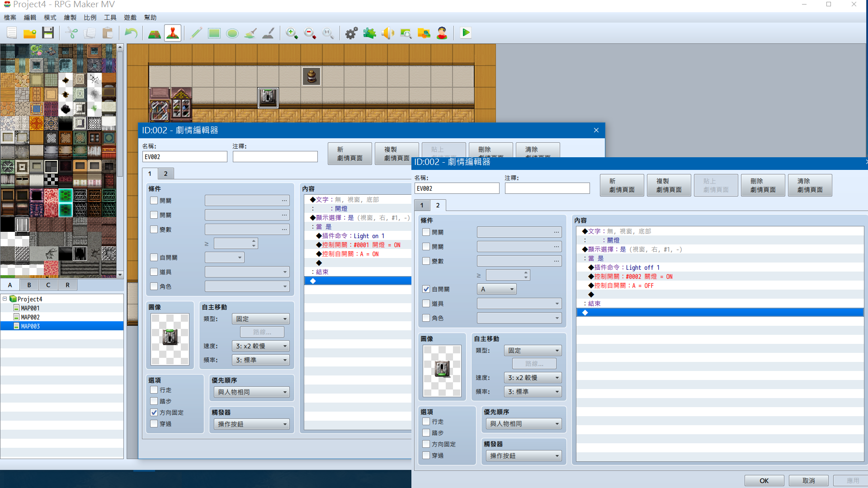Open 觸發器 dropdown in front event editor
The height and width of the screenshot is (488, 868).
click(x=524, y=456)
